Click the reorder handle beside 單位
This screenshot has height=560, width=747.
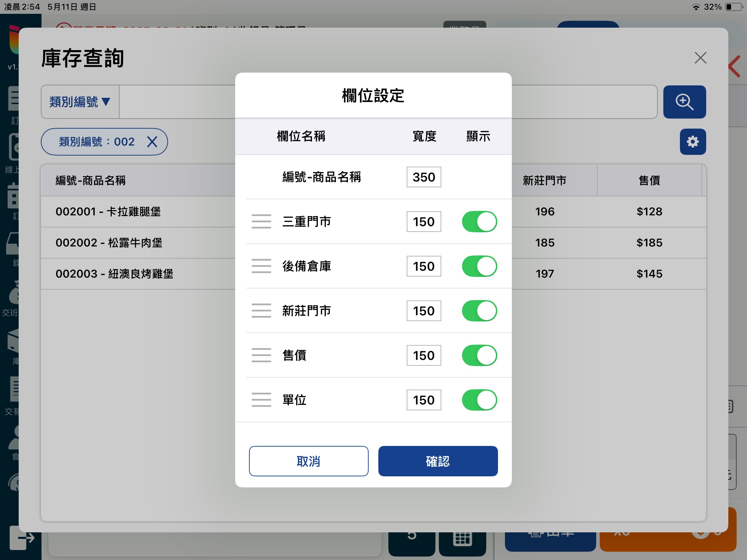point(261,400)
